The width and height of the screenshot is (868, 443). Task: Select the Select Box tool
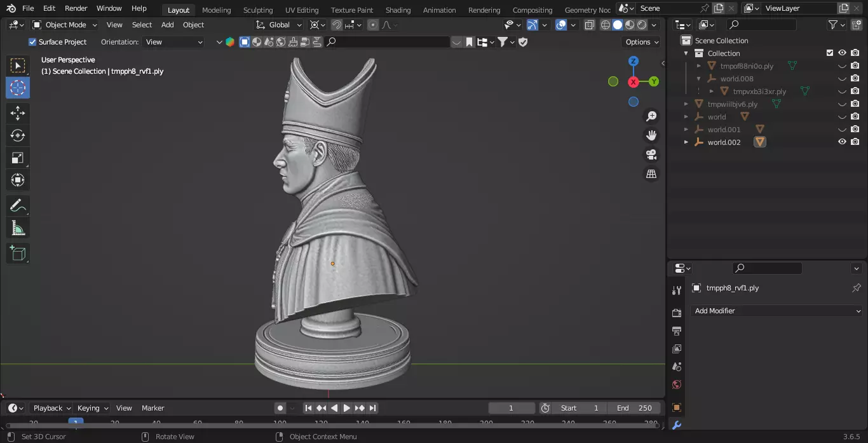click(18, 65)
